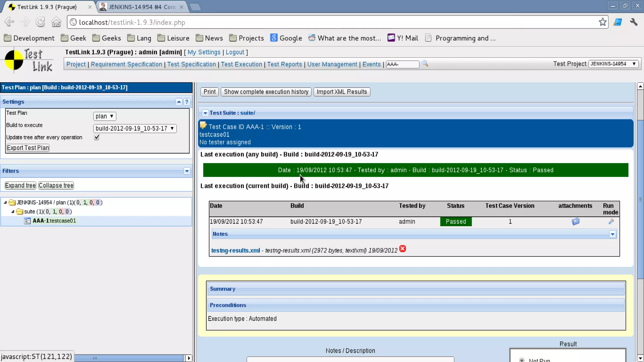Click the Import XML Results button
The image size is (644, 362).
[x=341, y=92]
